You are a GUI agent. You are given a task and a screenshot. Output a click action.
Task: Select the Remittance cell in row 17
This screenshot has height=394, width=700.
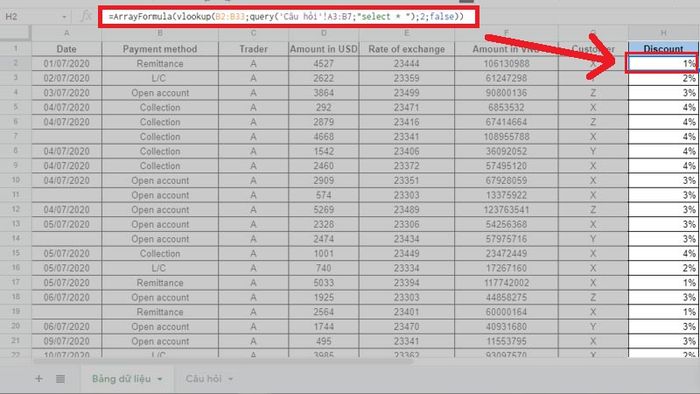tap(160, 283)
